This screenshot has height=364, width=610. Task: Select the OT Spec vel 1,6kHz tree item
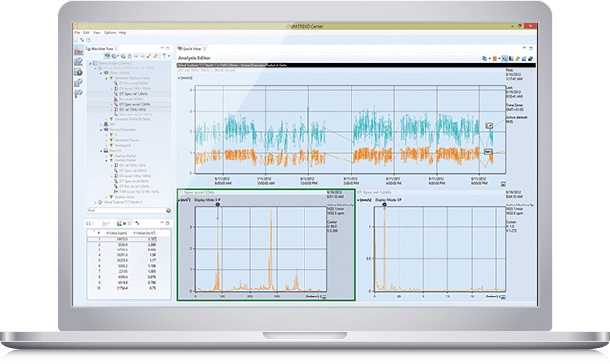(x=133, y=94)
